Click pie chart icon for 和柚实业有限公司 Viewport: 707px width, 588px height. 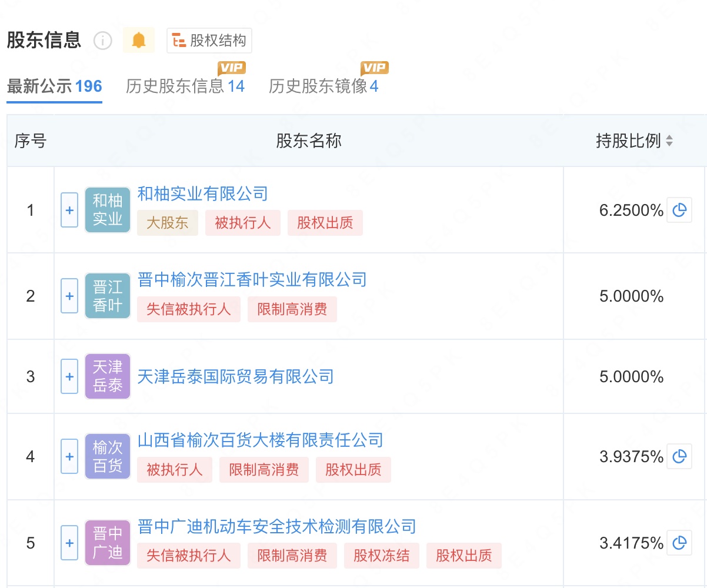click(x=679, y=210)
